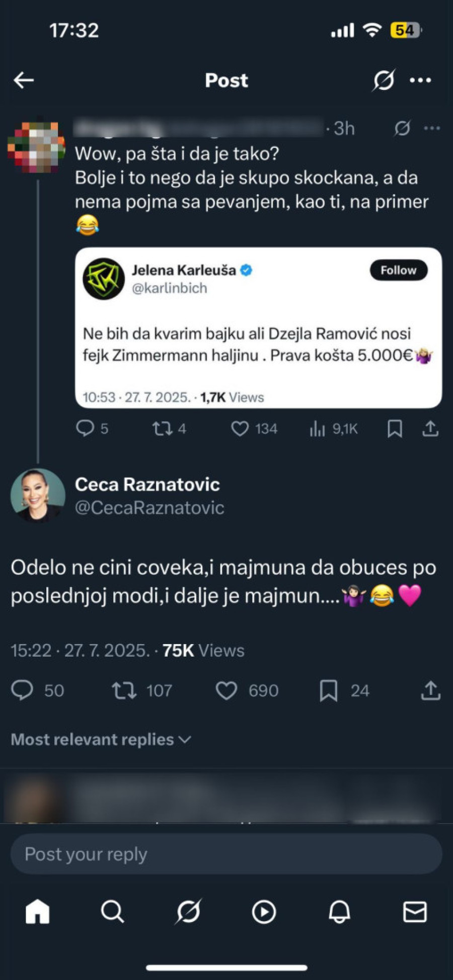Tap the Post your reply field
This screenshot has height=980, width=453.
pos(226,854)
